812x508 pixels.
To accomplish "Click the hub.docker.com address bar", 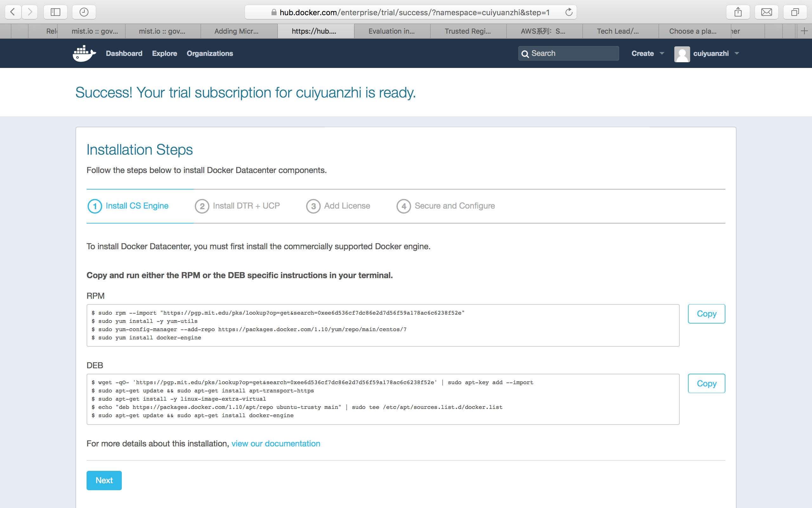I will click(410, 12).
